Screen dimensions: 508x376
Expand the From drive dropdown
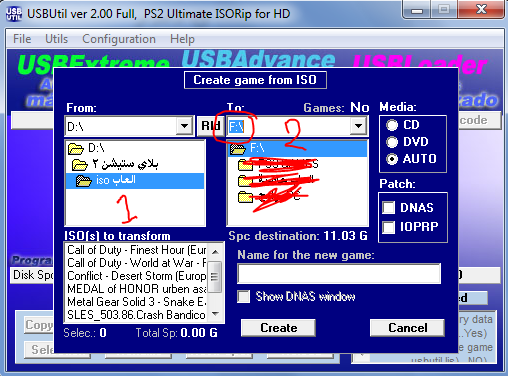(184, 126)
